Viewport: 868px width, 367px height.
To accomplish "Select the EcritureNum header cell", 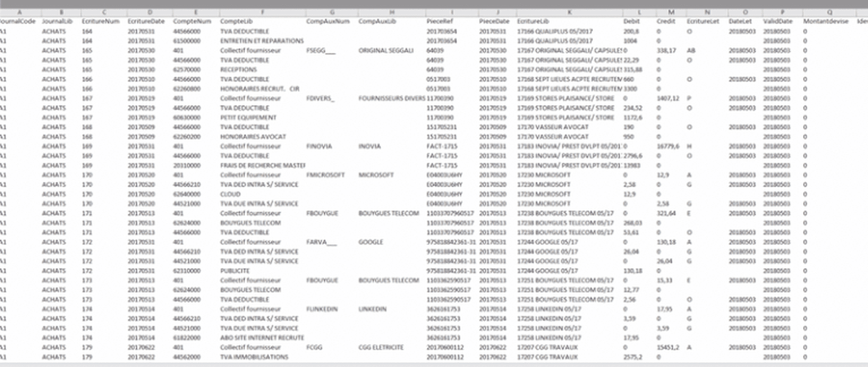I will coord(100,21).
